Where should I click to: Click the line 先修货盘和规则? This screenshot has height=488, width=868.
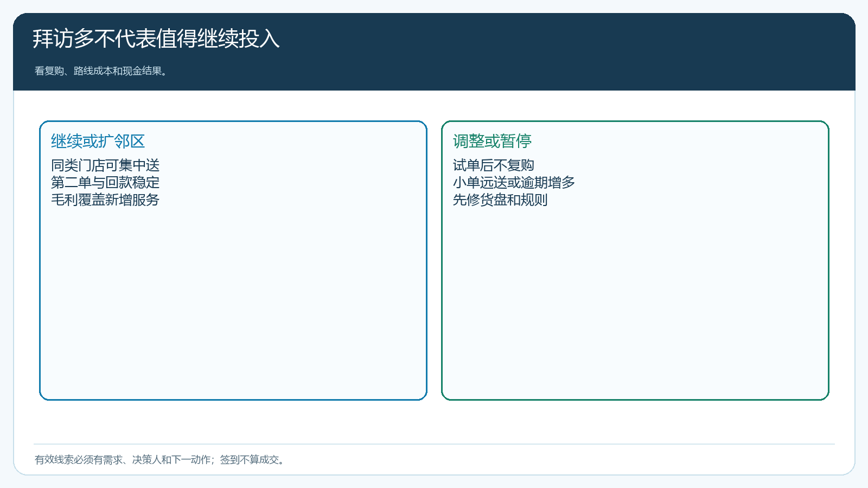[x=500, y=200]
